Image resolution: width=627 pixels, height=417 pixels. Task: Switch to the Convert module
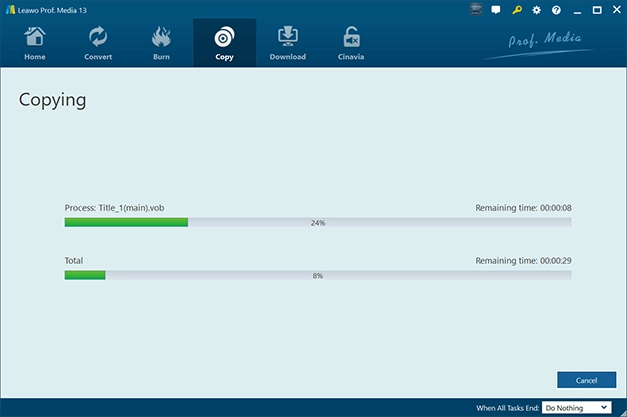pyautogui.click(x=98, y=43)
